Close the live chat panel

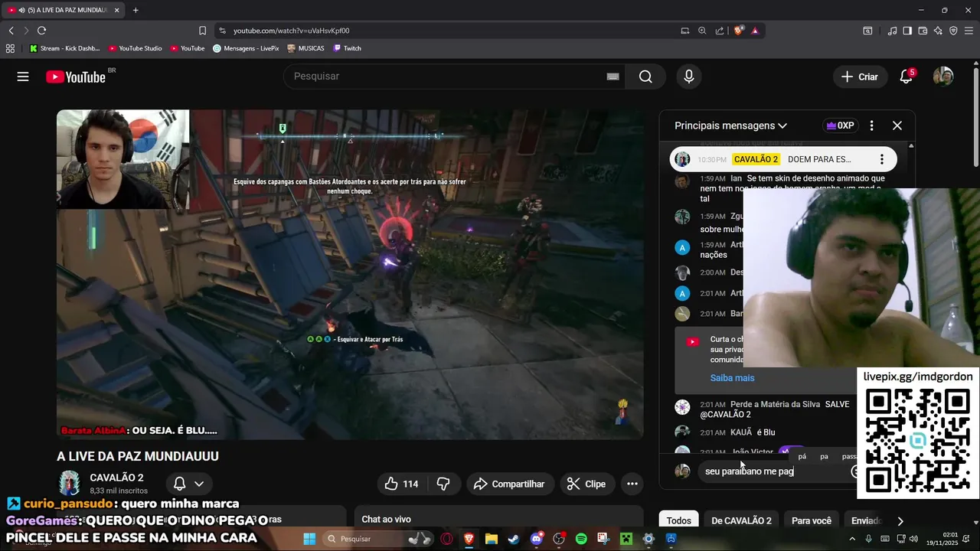[x=897, y=126]
